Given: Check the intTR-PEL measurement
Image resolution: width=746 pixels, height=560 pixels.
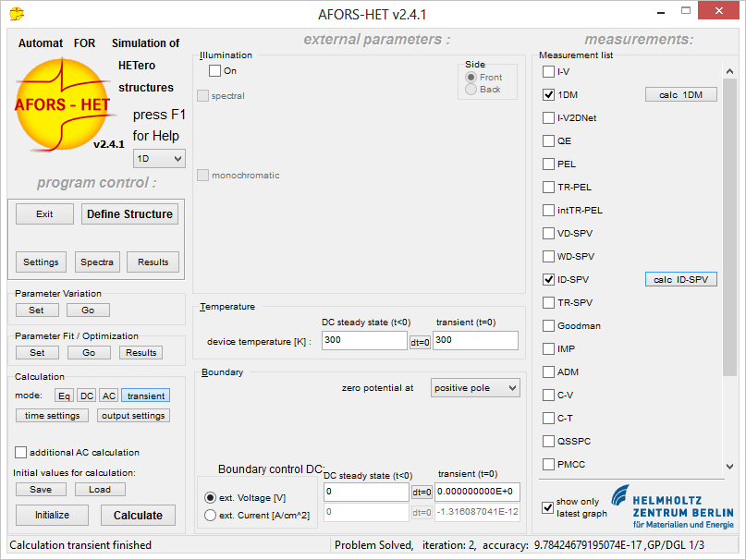Looking at the screenshot, I should pos(548,211).
